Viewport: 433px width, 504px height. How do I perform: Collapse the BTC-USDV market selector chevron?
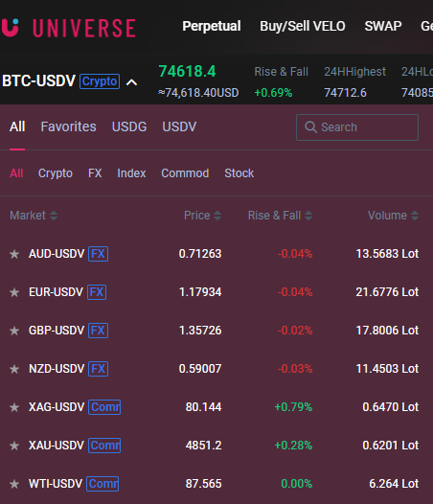tap(131, 82)
